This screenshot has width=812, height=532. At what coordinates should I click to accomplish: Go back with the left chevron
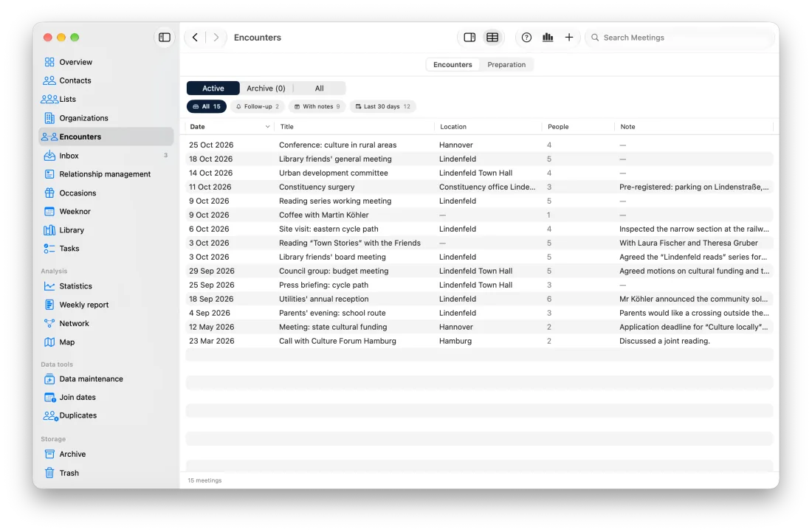pyautogui.click(x=195, y=37)
